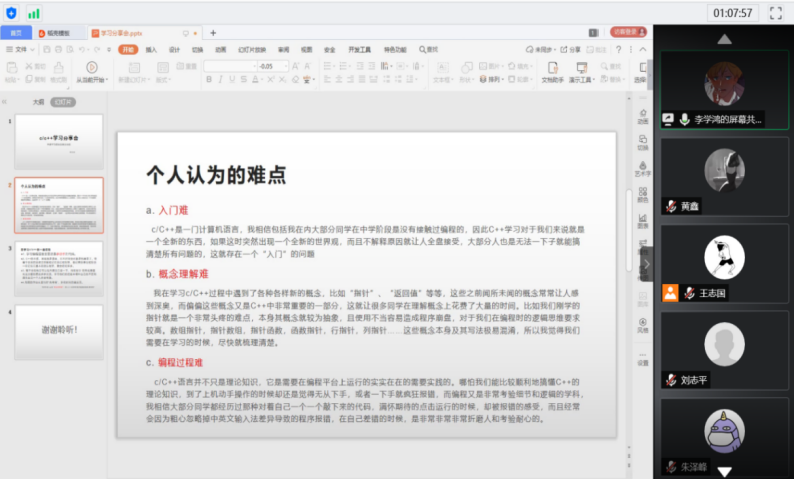
Task: Toggle bold formatting in the ribbon
Action: (209, 79)
